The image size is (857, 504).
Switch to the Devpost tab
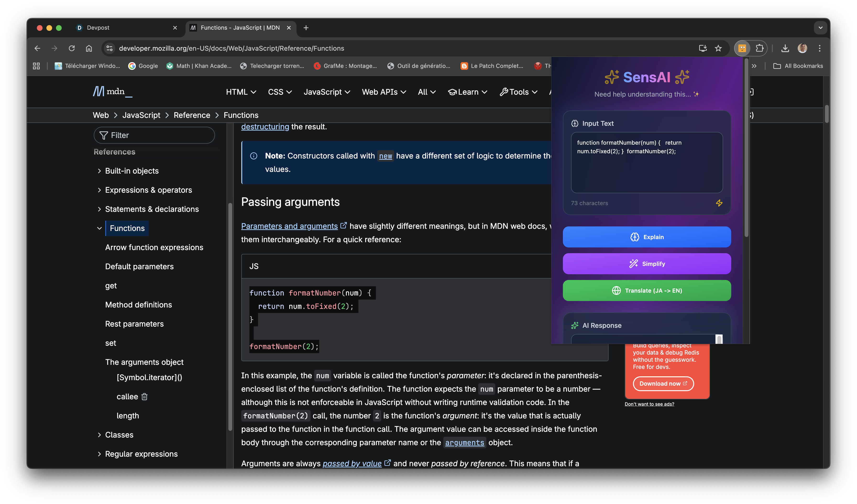pos(98,28)
